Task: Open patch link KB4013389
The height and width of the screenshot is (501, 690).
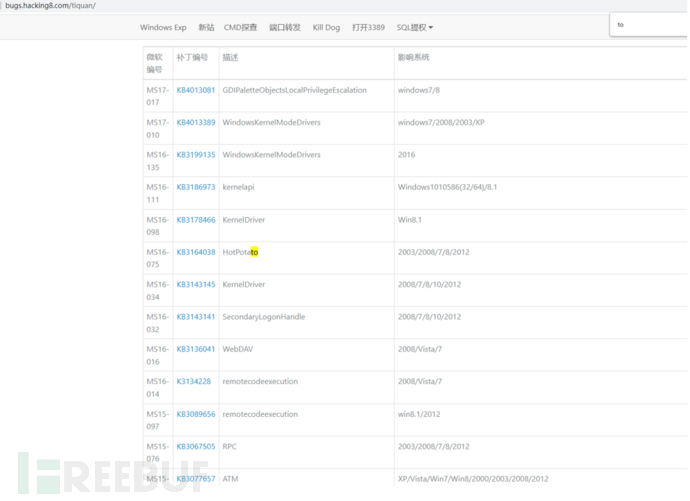Action: tap(196, 122)
